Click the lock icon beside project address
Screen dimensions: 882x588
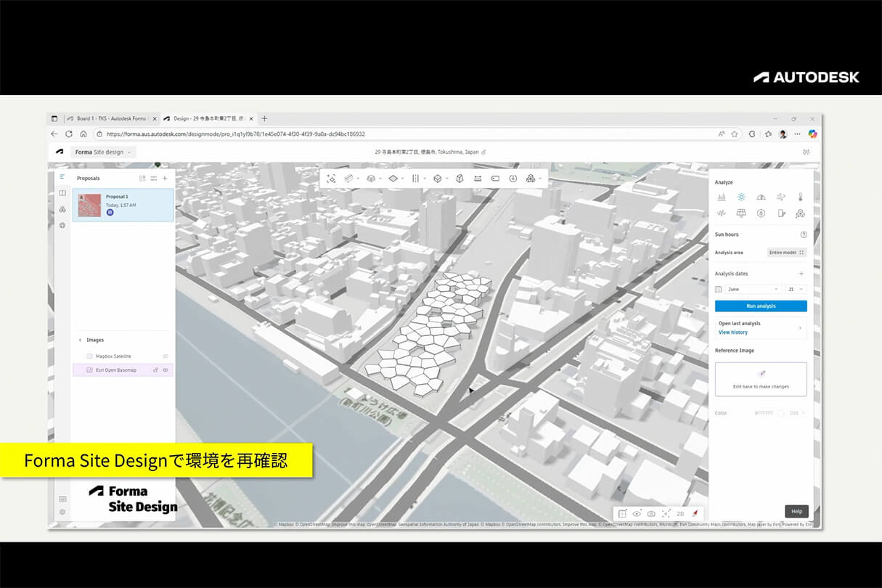point(484,152)
